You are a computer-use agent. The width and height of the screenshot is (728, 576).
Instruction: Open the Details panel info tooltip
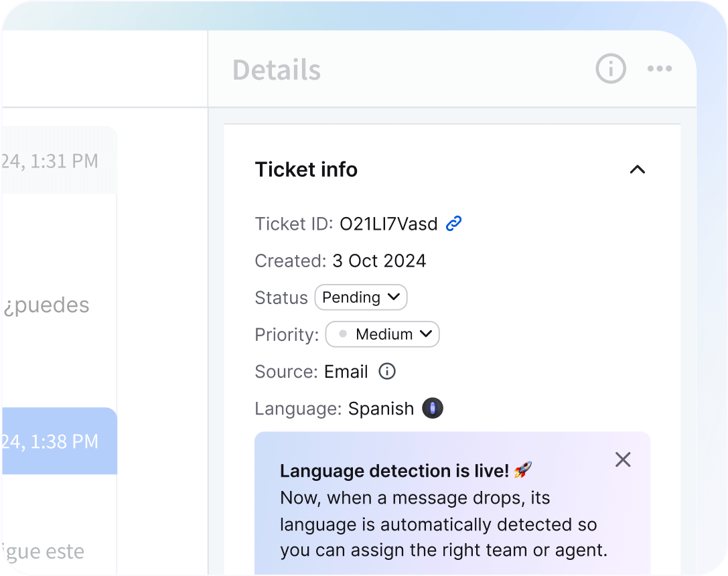tap(610, 68)
